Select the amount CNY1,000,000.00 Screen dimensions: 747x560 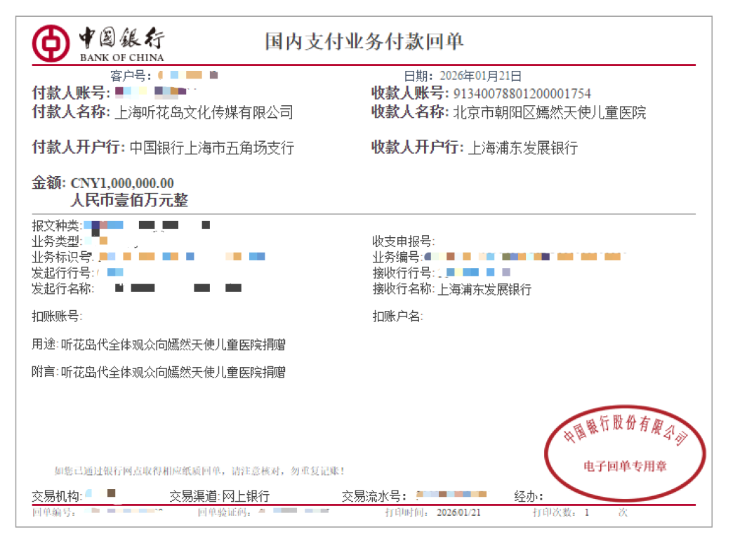122,184
